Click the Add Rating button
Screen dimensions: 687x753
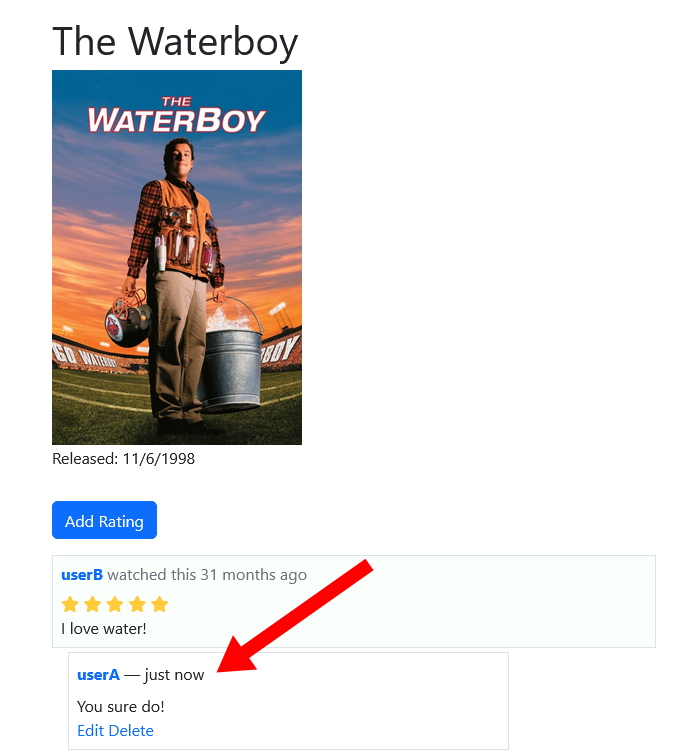coord(104,520)
